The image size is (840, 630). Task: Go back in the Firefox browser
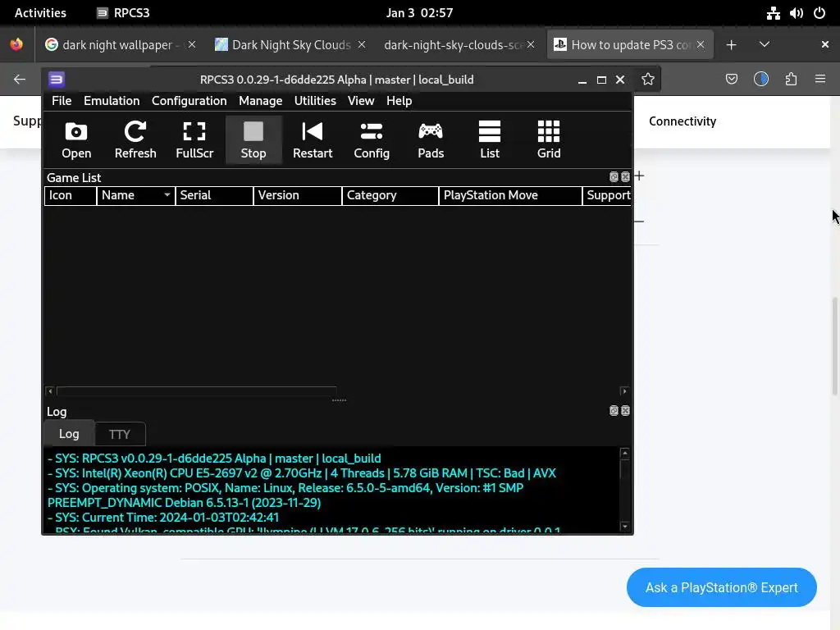pos(20,80)
